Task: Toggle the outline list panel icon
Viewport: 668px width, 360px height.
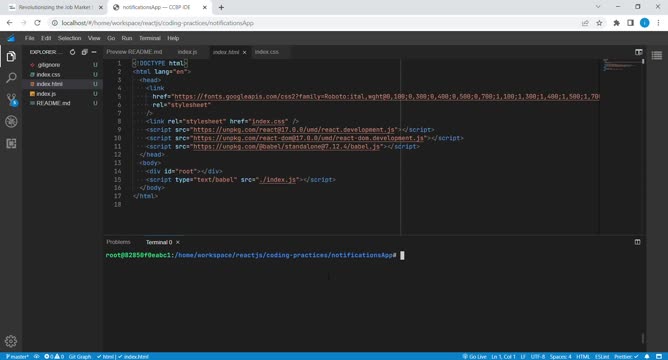Action: [656, 55]
